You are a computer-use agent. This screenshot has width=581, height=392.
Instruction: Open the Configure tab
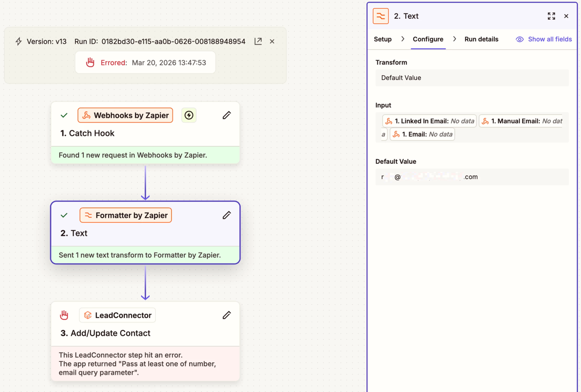coord(428,39)
